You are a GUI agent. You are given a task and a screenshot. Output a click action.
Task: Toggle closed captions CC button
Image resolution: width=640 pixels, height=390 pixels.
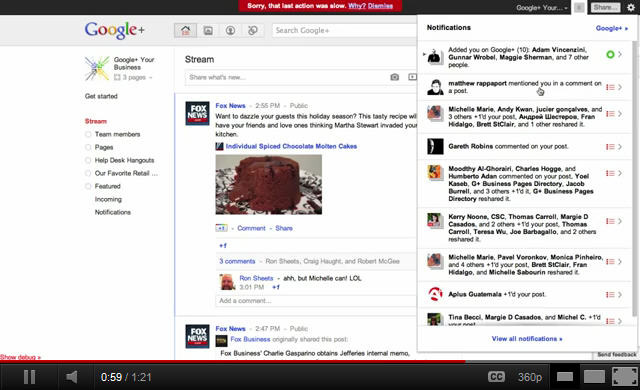(496, 377)
